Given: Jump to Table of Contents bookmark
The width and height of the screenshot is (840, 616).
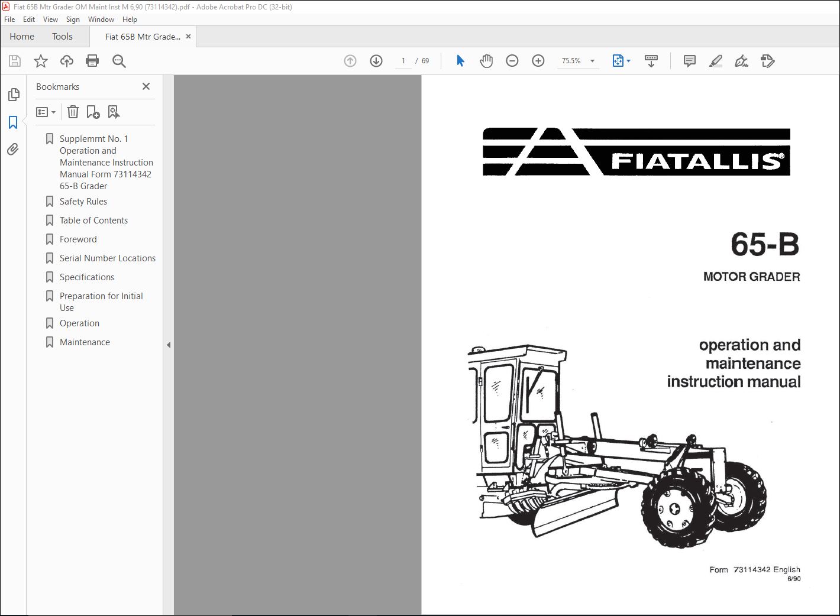Looking at the screenshot, I should [x=93, y=221].
